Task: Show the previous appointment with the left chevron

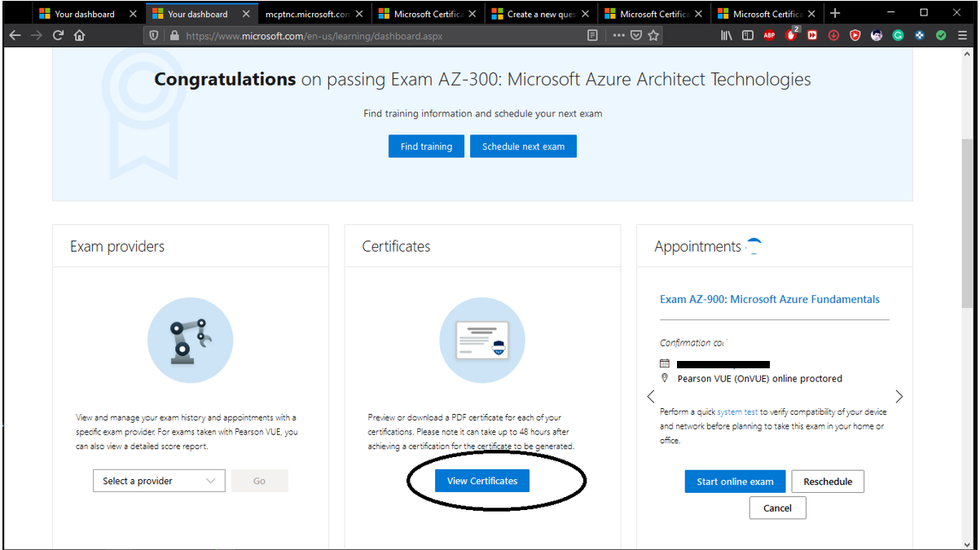Action: [651, 397]
